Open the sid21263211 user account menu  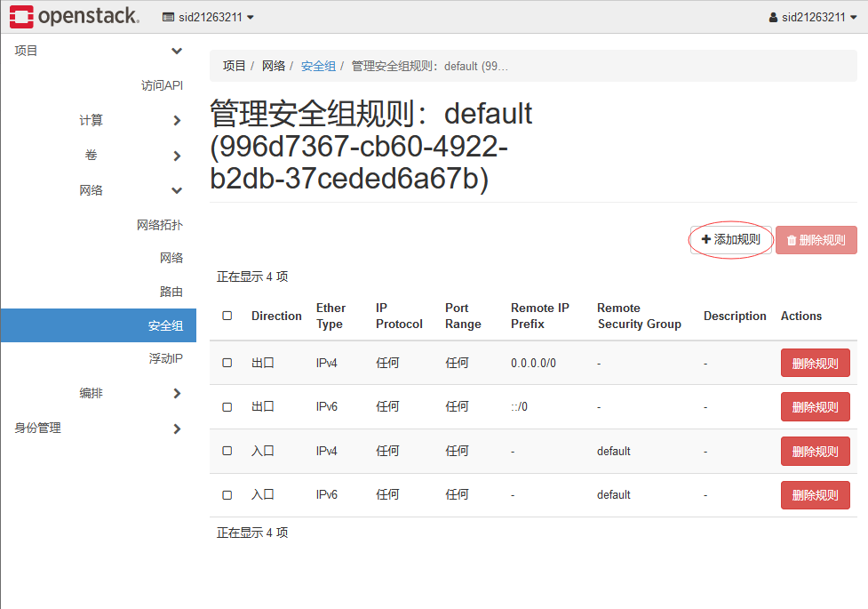[813, 17]
